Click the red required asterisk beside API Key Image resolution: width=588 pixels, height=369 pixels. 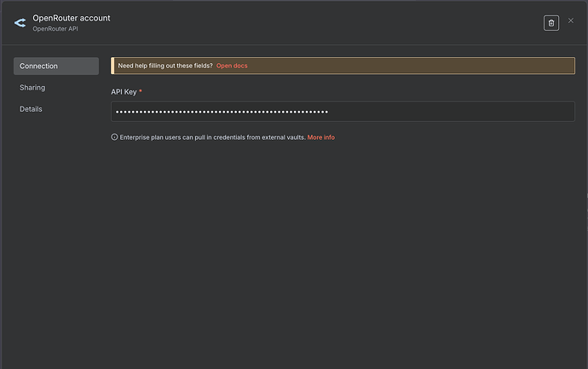pos(141,91)
